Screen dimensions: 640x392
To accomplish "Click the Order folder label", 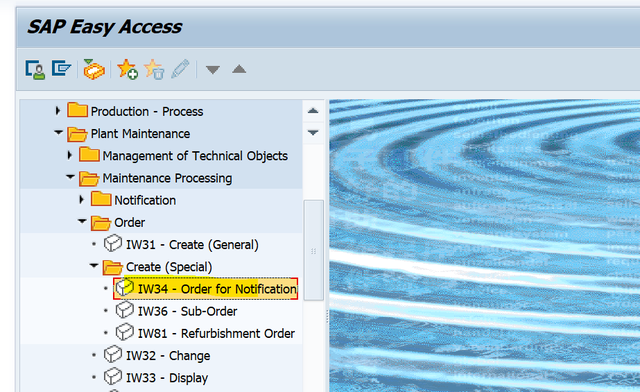I will (x=129, y=223).
